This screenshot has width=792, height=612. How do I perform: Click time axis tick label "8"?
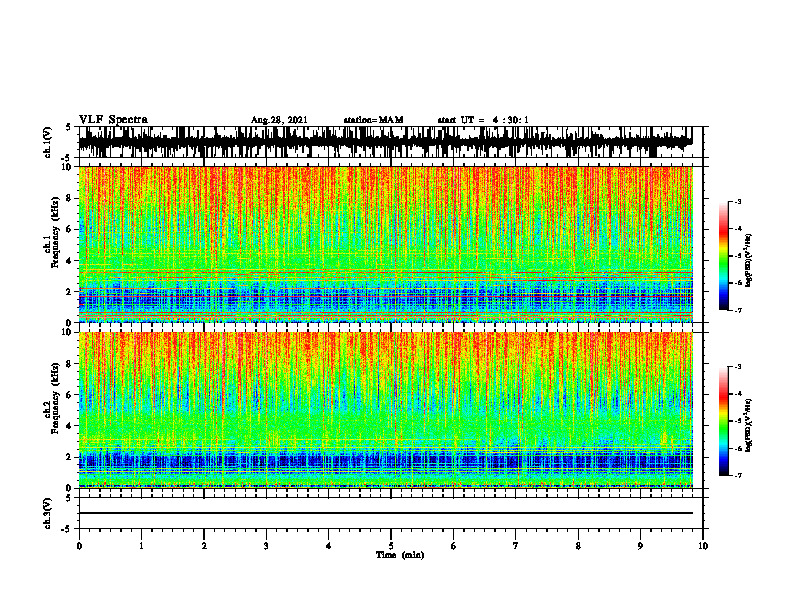[x=578, y=546]
